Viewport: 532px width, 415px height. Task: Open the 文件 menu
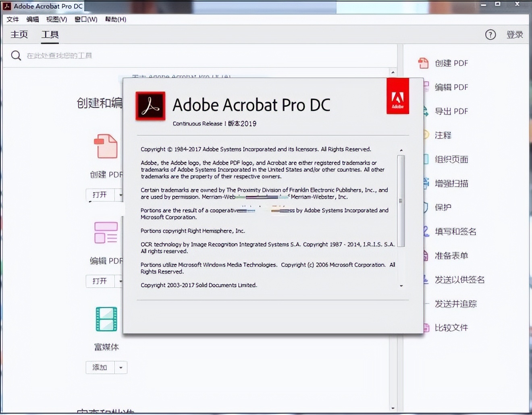tap(12, 19)
